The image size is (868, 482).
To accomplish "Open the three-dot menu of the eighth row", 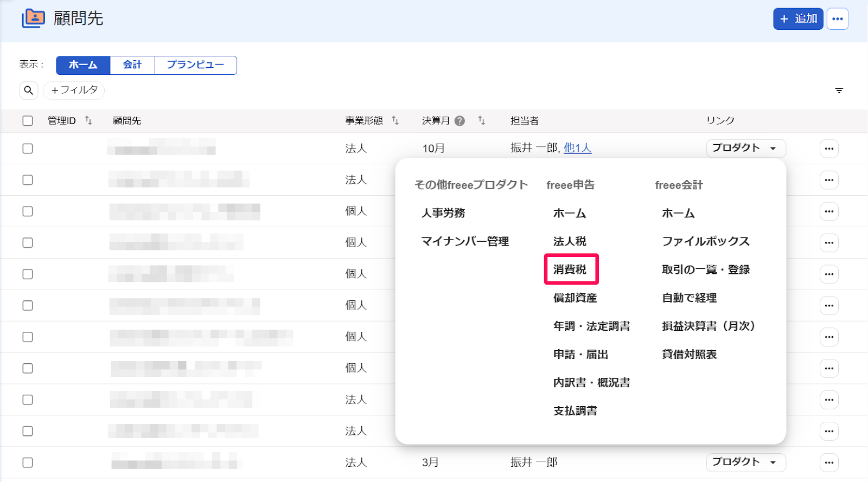I will [x=829, y=369].
